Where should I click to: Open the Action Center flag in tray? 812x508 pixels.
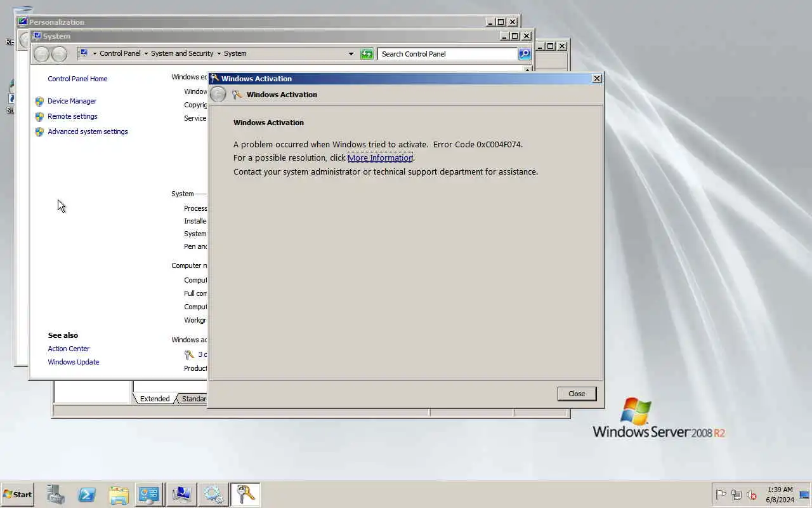(721, 495)
